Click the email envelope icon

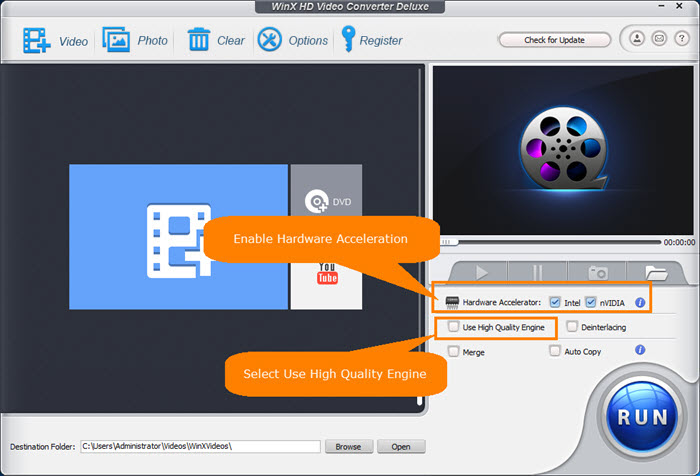[x=659, y=39]
